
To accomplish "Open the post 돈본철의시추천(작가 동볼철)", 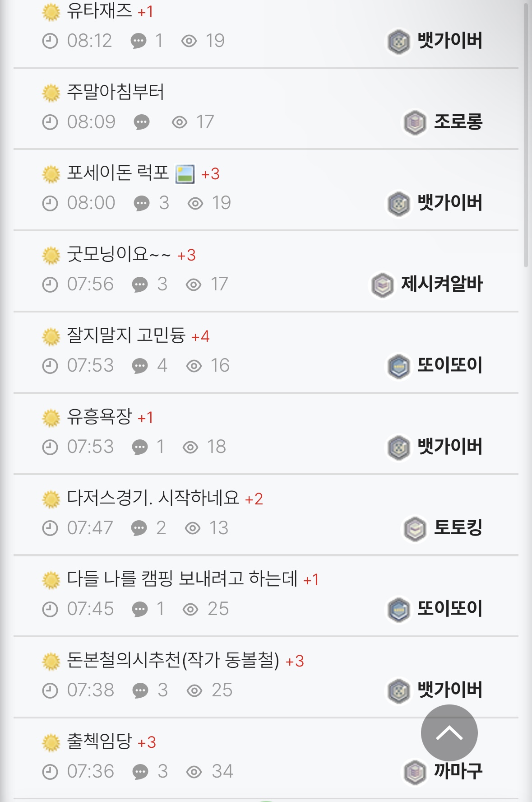I will click(173, 660).
